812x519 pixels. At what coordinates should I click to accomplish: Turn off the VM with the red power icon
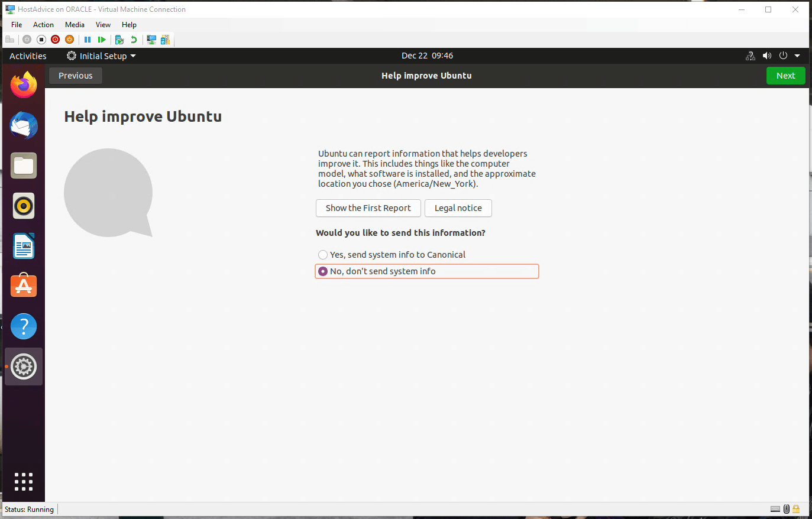[x=55, y=40]
